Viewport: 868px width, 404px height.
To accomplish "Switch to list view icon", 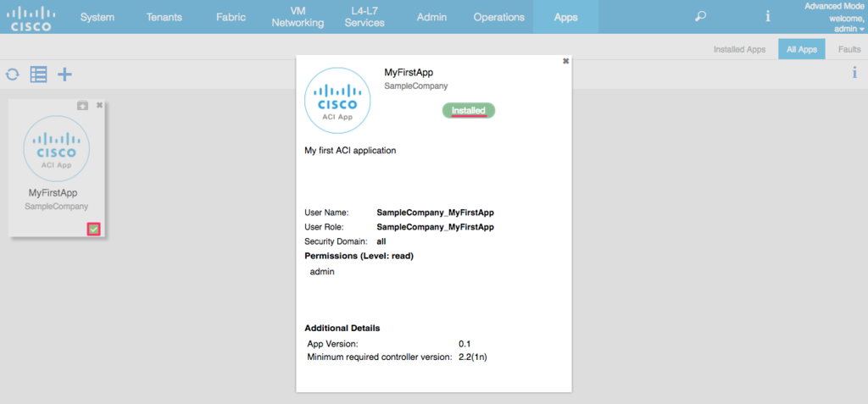I will pos(38,75).
